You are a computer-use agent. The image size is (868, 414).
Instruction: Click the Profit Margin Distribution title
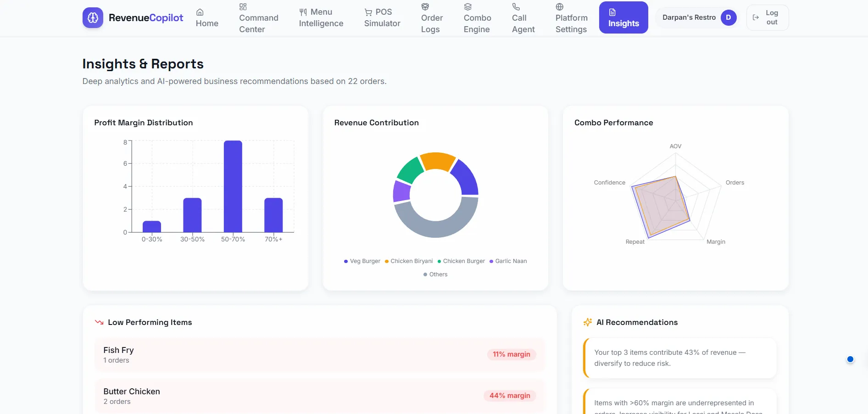[144, 123]
